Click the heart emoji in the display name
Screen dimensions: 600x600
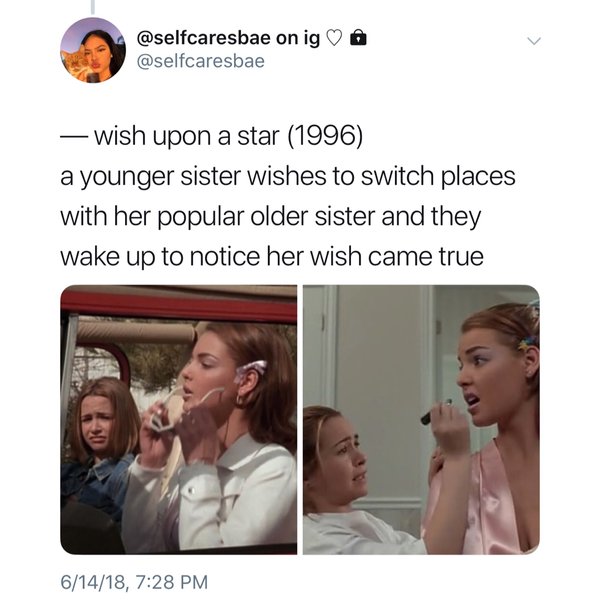pyautogui.click(x=334, y=38)
